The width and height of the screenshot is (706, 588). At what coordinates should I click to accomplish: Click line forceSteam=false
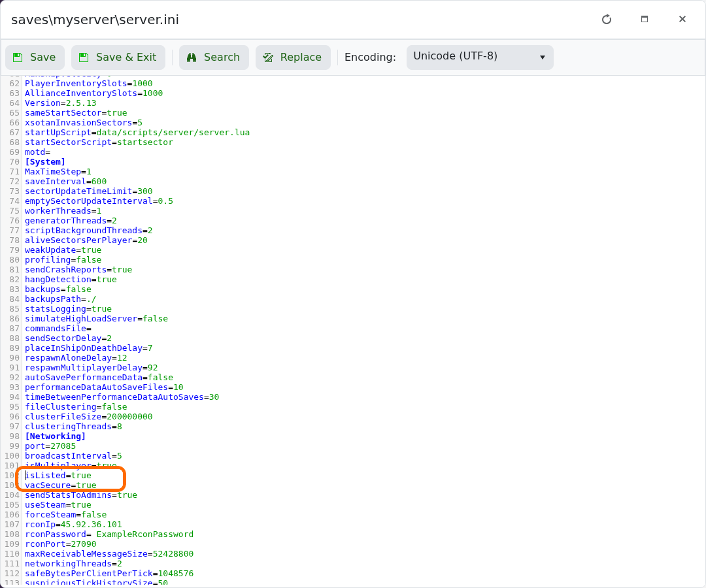(x=66, y=515)
